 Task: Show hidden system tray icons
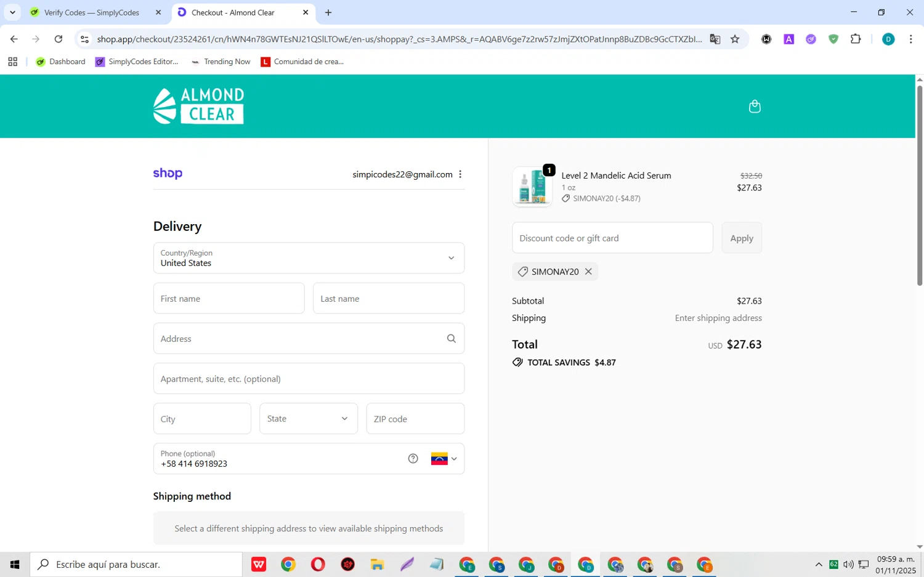(819, 564)
